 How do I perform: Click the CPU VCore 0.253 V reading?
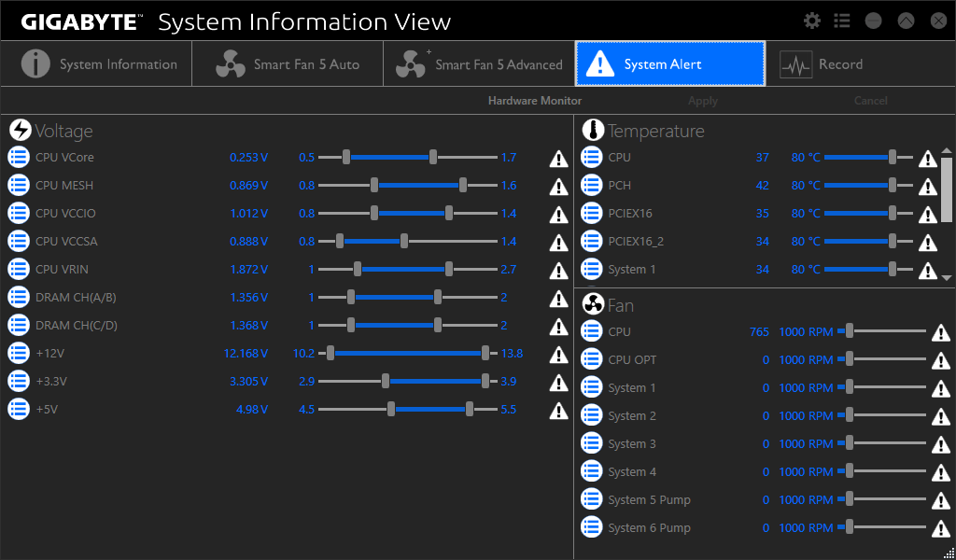(248, 157)
